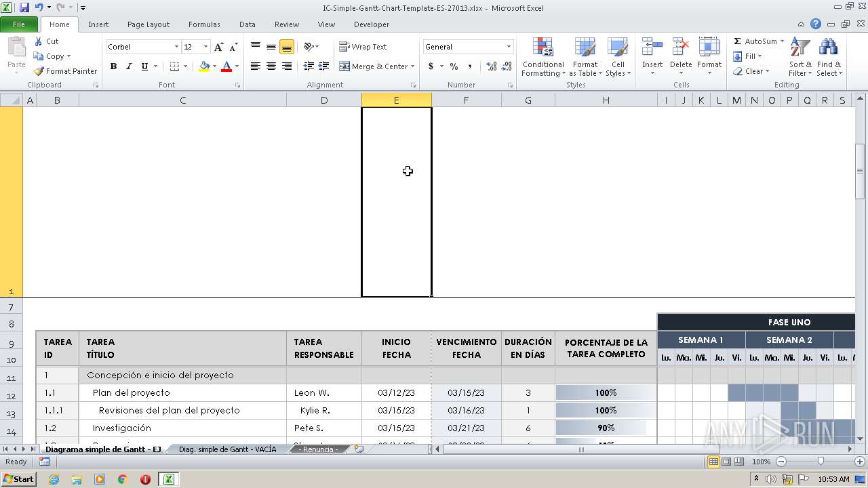Switch to the Formulas tab

point(204,24)
